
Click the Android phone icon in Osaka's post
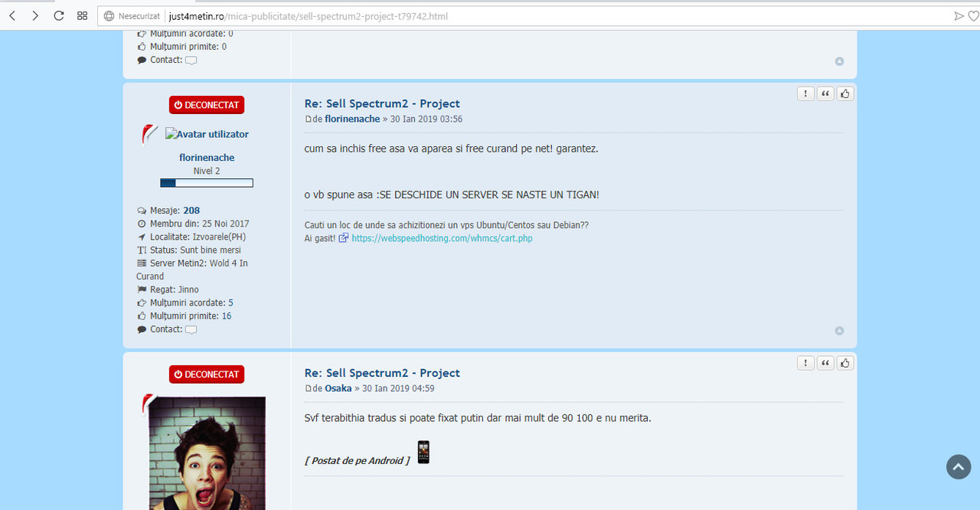[x=423, y=452]
